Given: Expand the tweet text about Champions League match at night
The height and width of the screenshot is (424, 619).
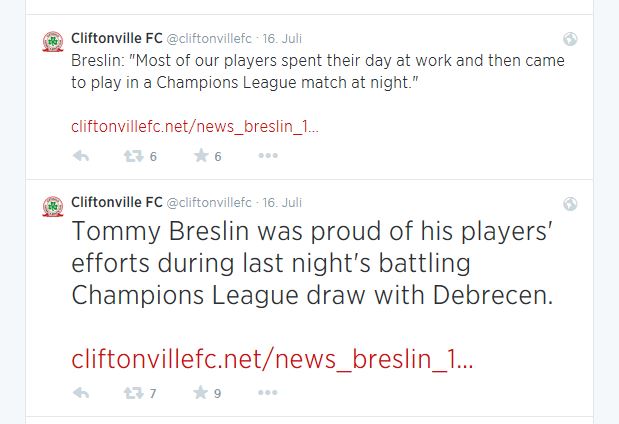Looking at the screenshot, I should (318, 71).
